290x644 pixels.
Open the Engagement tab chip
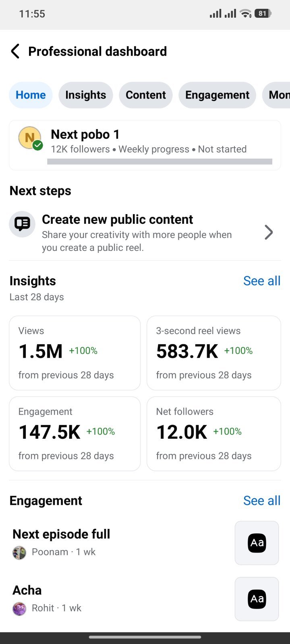pos(217,95)
